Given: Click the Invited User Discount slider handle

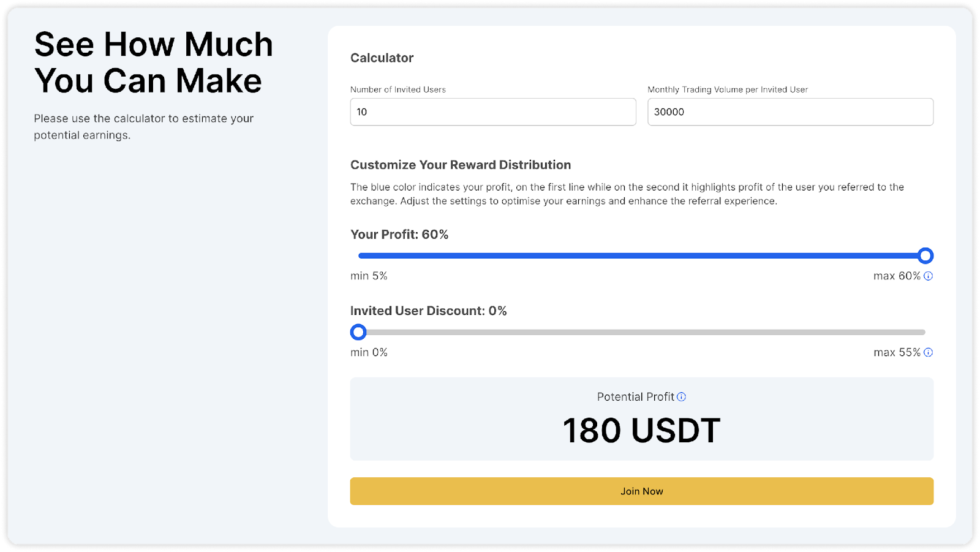Looking at the screenshot, I should 358,332.
